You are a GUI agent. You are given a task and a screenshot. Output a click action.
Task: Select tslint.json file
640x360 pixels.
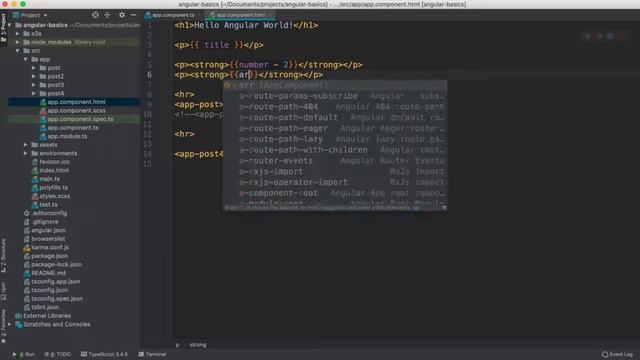tap(45, 308)
